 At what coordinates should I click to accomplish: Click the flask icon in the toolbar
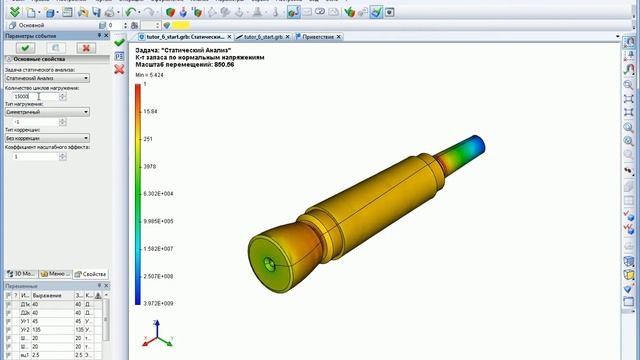[x=257, y=12]
